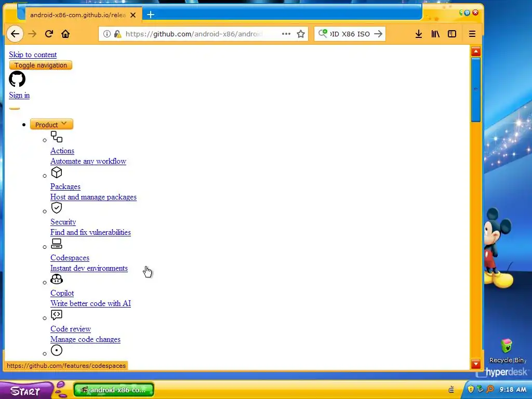Open Instant dev environments link
The image size is (532, 399).
pos(89,269)
